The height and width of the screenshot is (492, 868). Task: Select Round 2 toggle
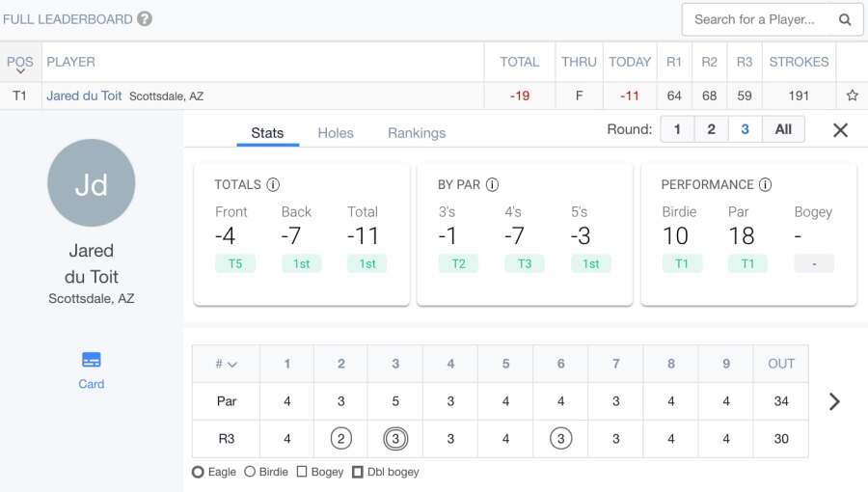711,129
